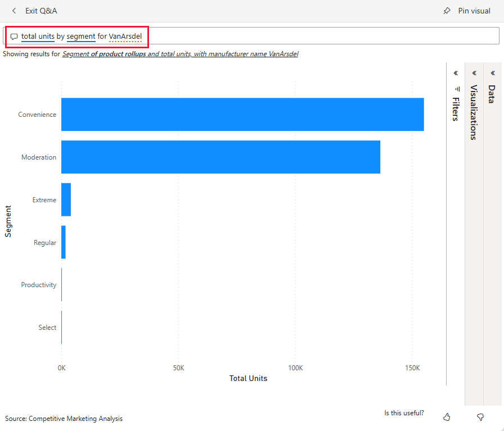Expand the Visualizations pane chevron
504x431 pixels.
474,73
